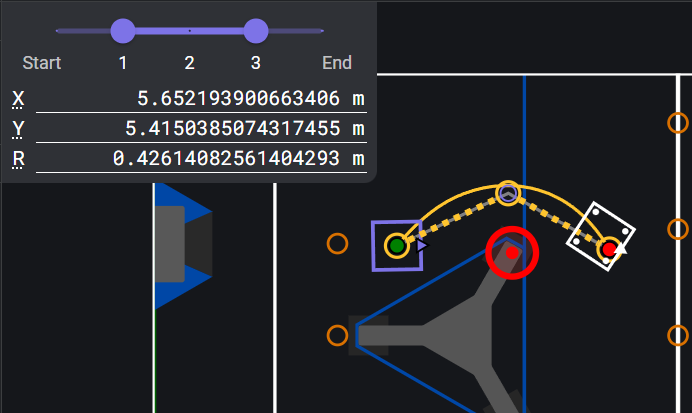The width and height of the screenshot is (692, 413).
Task: Click the white rotated robot outline
Action: coord(601,236)
